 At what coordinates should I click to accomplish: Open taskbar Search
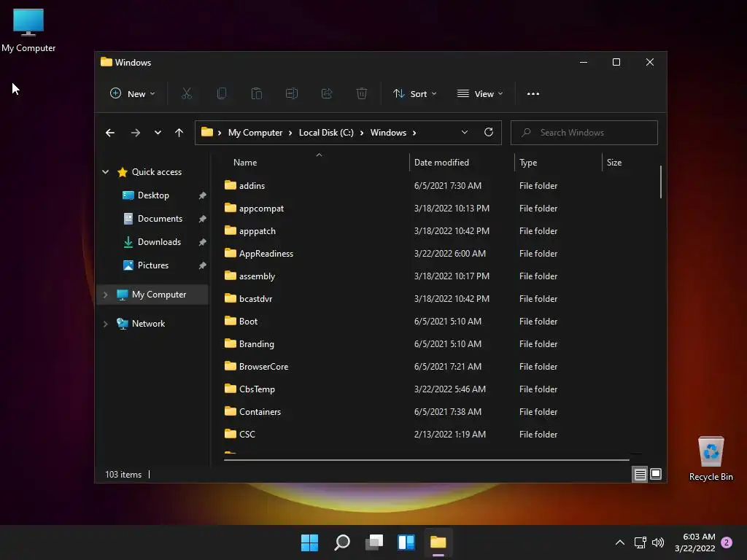click(342, 542)
